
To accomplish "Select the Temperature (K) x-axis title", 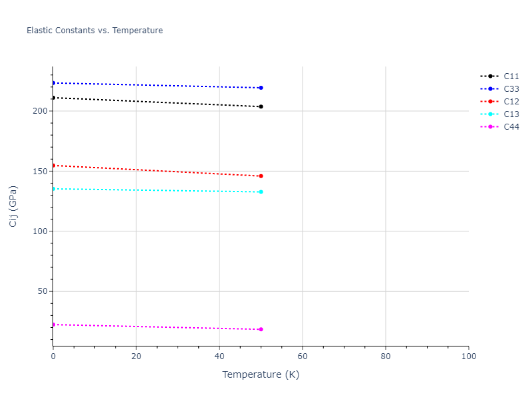I will [261, 374].
